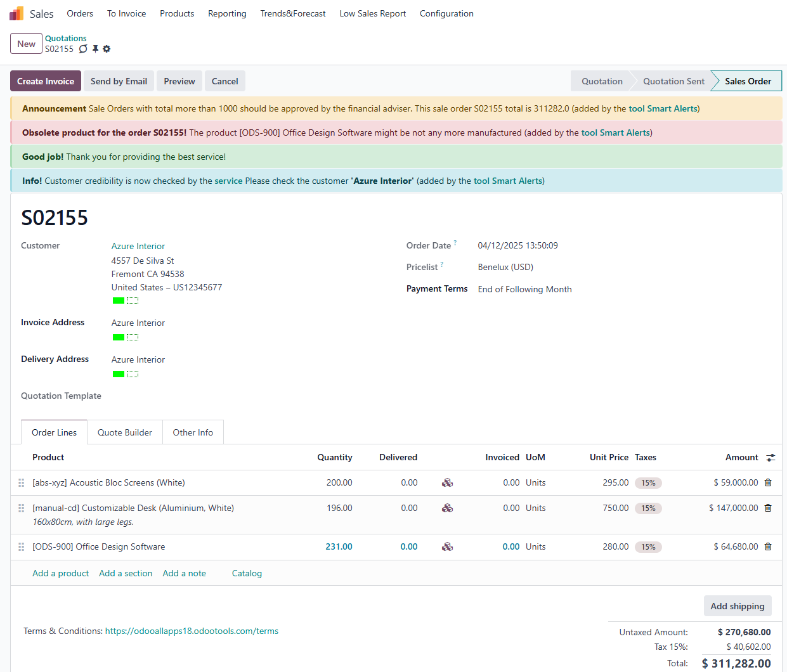Open the Pricelist Benelux (USD) field
This screenshot has height=672, width=787.
point(505,267)
